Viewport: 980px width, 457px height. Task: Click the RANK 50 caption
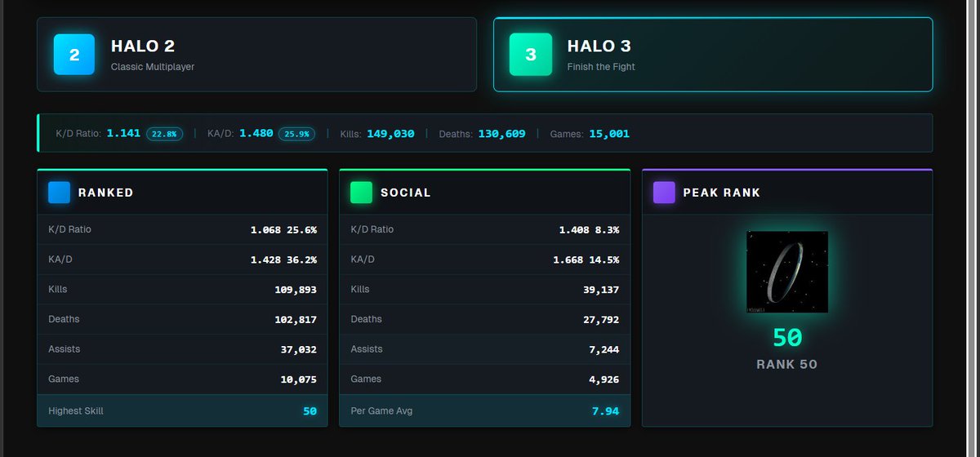click(x=787, y=365)
